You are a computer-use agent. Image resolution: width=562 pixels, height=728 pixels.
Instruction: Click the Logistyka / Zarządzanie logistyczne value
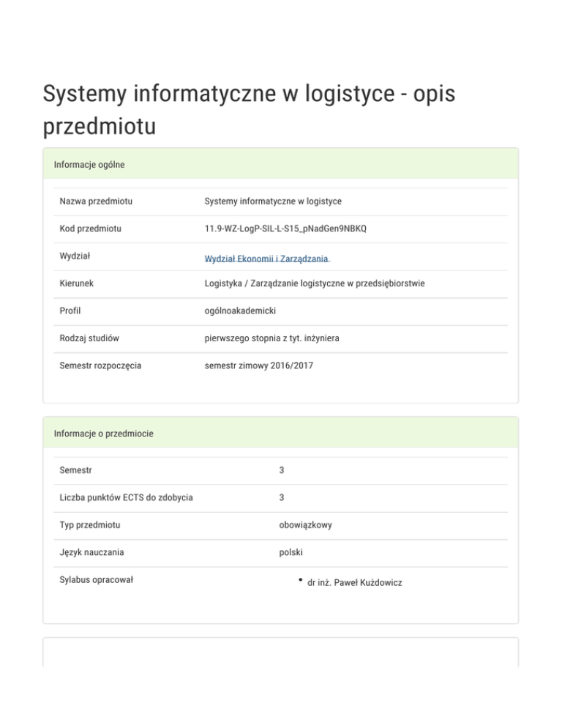point(315,283)
